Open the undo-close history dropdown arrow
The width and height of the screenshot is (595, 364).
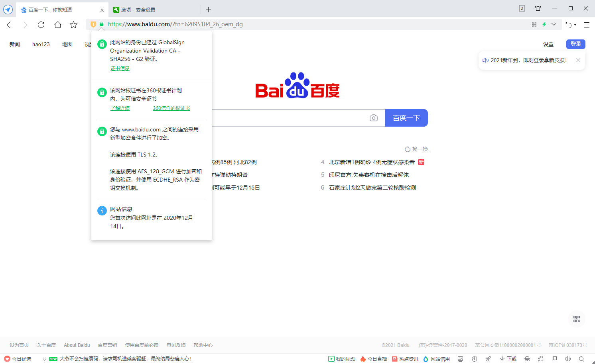pyautogui.click(x=575, y=25)
